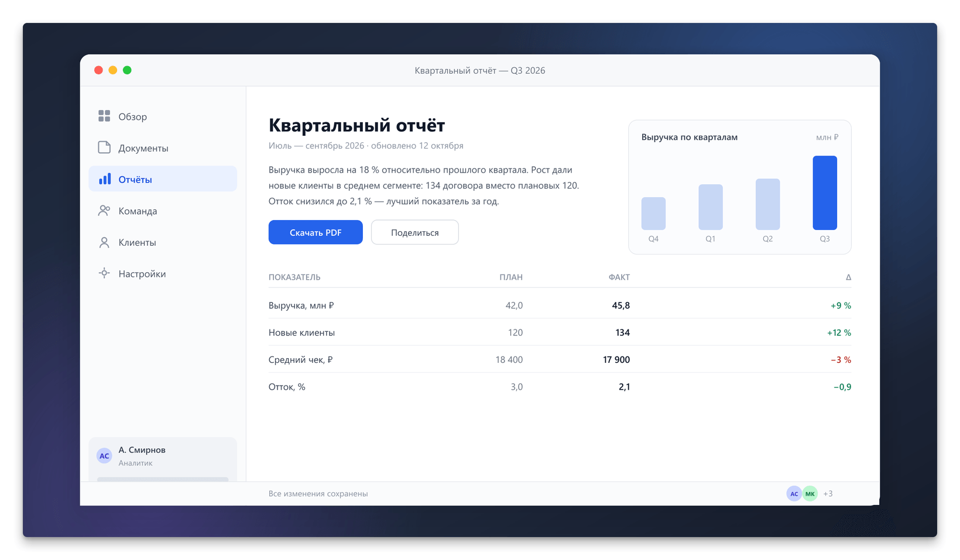Go to the Клиенты section
This screenshot has height=560, width=960.
pyautogui.click(x=163, y=242)
